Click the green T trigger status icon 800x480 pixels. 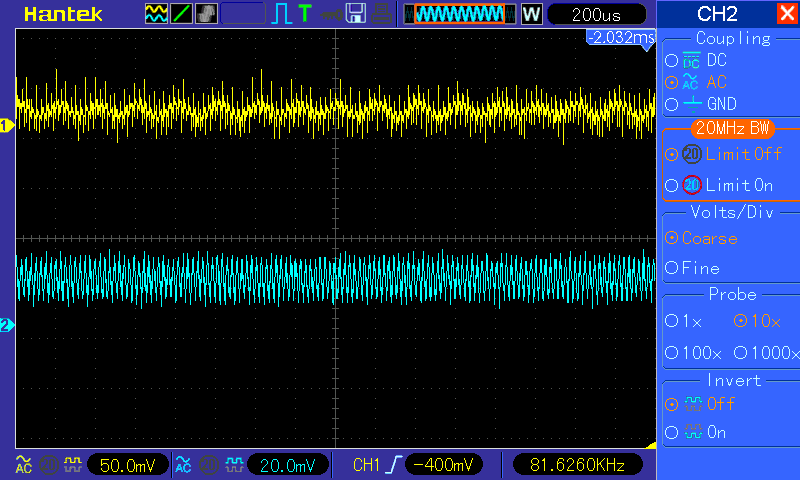(305, 13)
